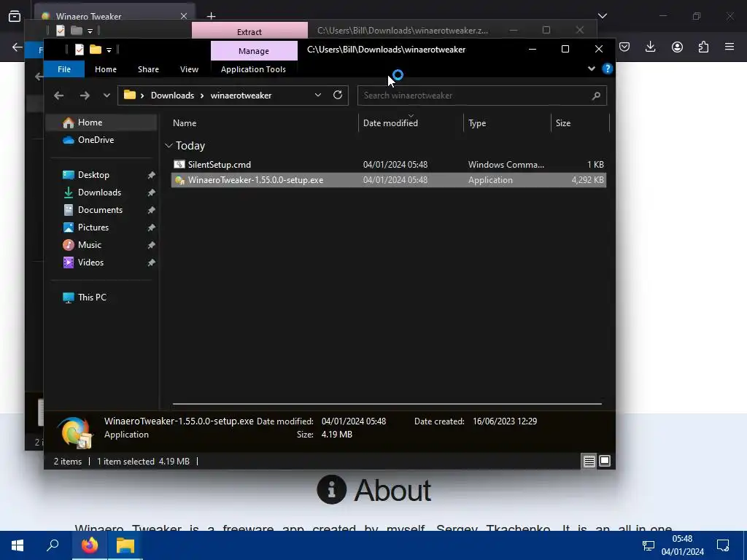Open the File ribbon menu

64,69
